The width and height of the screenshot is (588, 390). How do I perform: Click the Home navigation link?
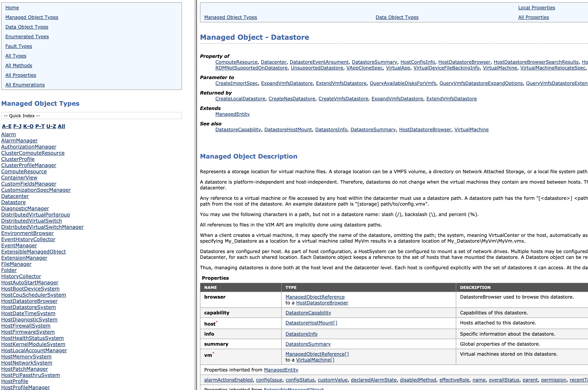(12, 8)
